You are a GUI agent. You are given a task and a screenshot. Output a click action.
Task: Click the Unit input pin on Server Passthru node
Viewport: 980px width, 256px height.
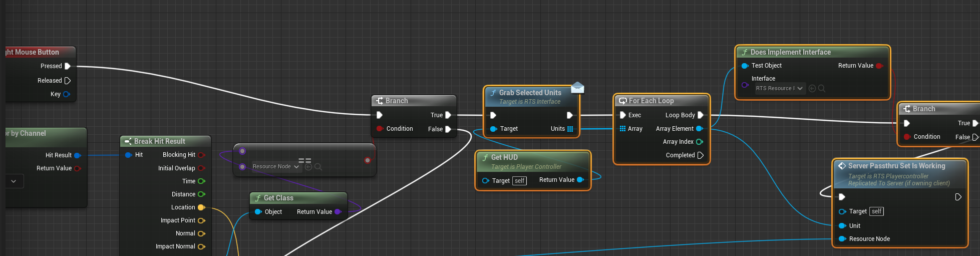[842, 226]
